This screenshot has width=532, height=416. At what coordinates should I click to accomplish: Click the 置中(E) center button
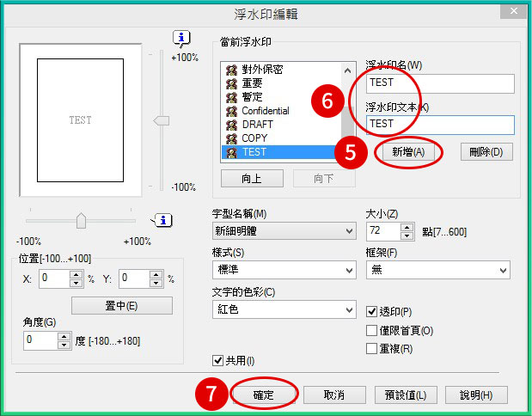122,306
